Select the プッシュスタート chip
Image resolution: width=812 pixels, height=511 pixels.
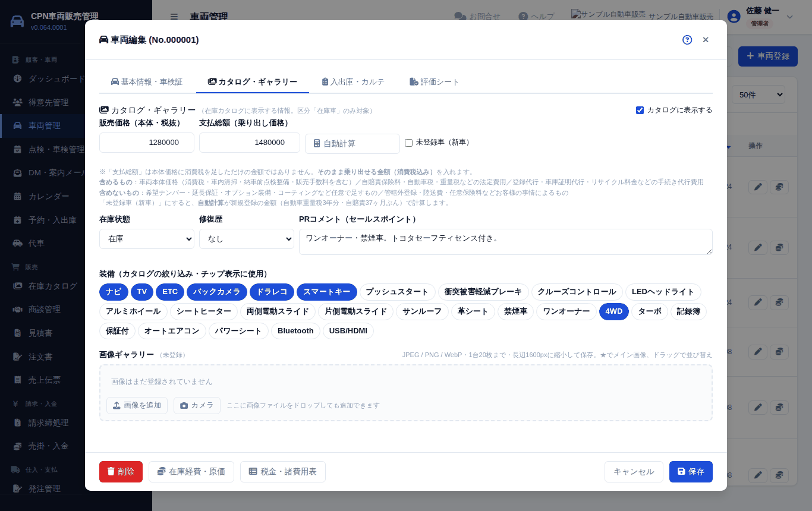click(x=397, y=292)
